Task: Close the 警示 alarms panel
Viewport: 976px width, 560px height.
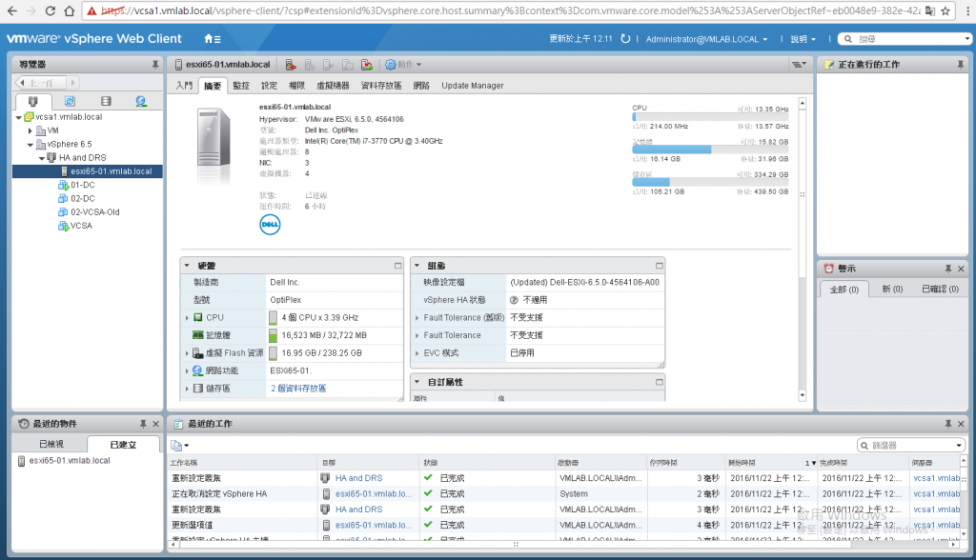Action: pos(961,269)
